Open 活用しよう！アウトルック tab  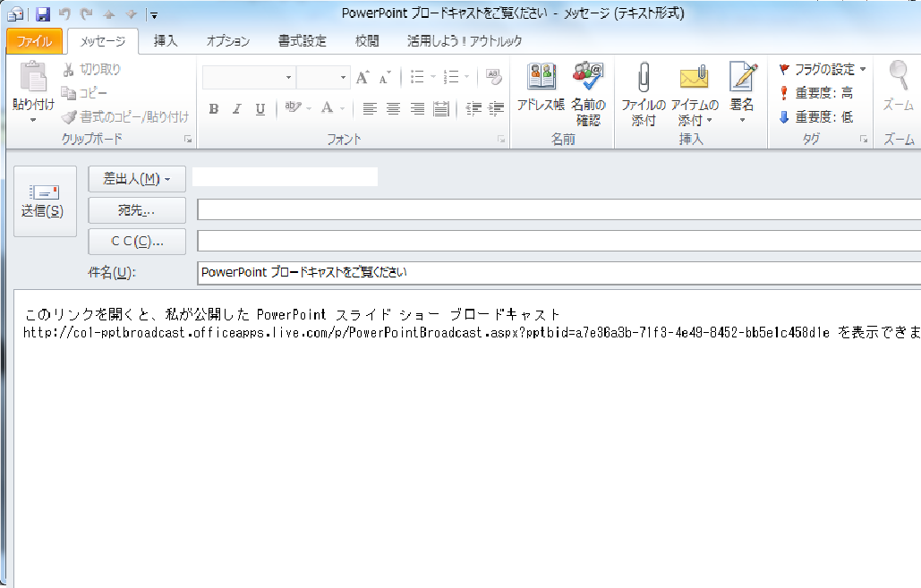[465, 41]
